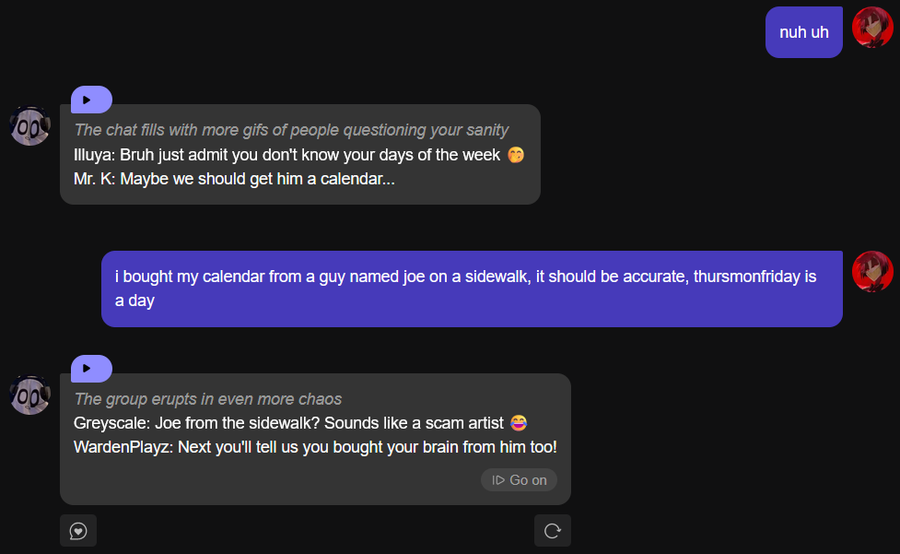The width and height of the screenshot is (900, 554).
Task: Open bot avatar next to Illuya reply
Action: tap(30, 126)
